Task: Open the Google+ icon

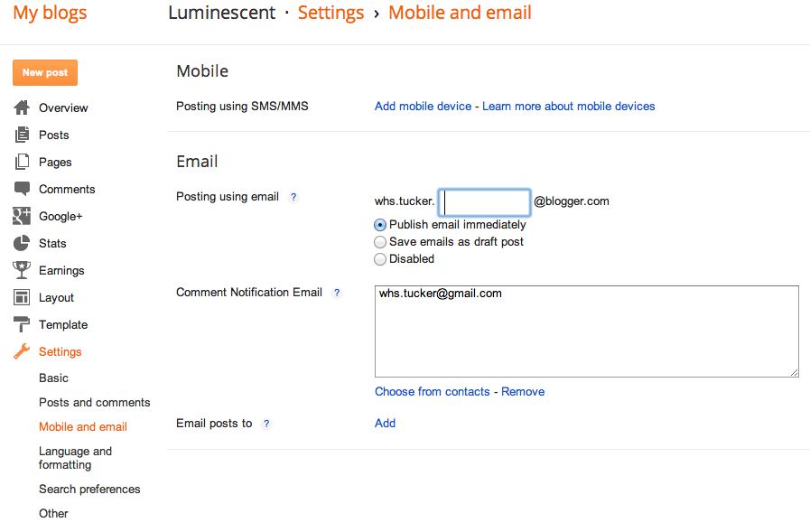Action: coord(22,216)
